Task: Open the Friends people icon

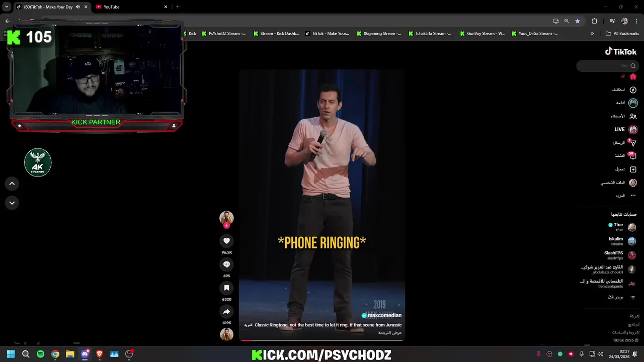Action: coord(633,116)
